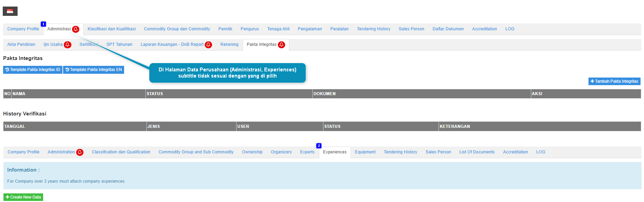644x202 pixels.
Task: Open Accreditation in the top tab row
Action: 484,29
